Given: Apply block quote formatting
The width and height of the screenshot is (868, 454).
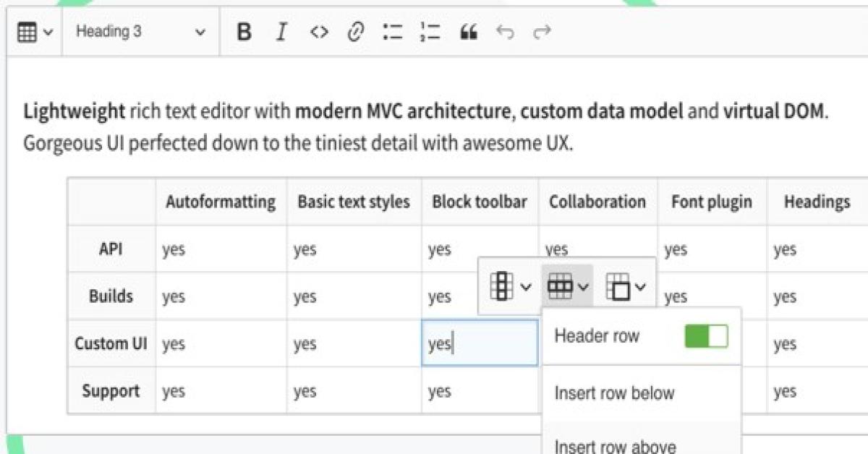Looking at the screenshot, I should 469,32.
